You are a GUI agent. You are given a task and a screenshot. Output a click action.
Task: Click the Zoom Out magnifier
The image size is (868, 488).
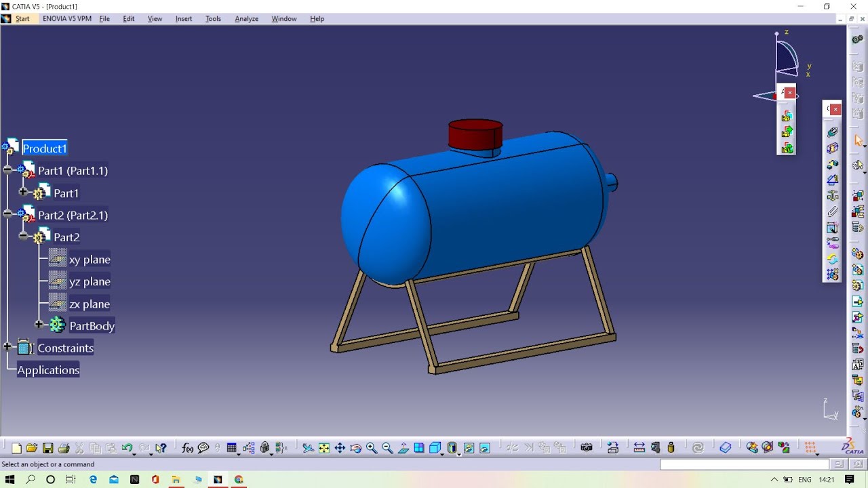point(387,448)
